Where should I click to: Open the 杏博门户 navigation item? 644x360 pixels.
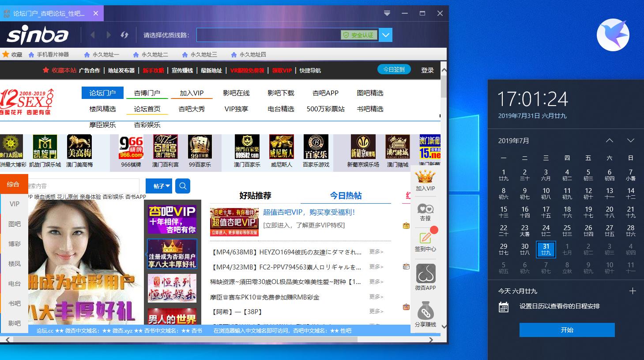pos(147,93)
